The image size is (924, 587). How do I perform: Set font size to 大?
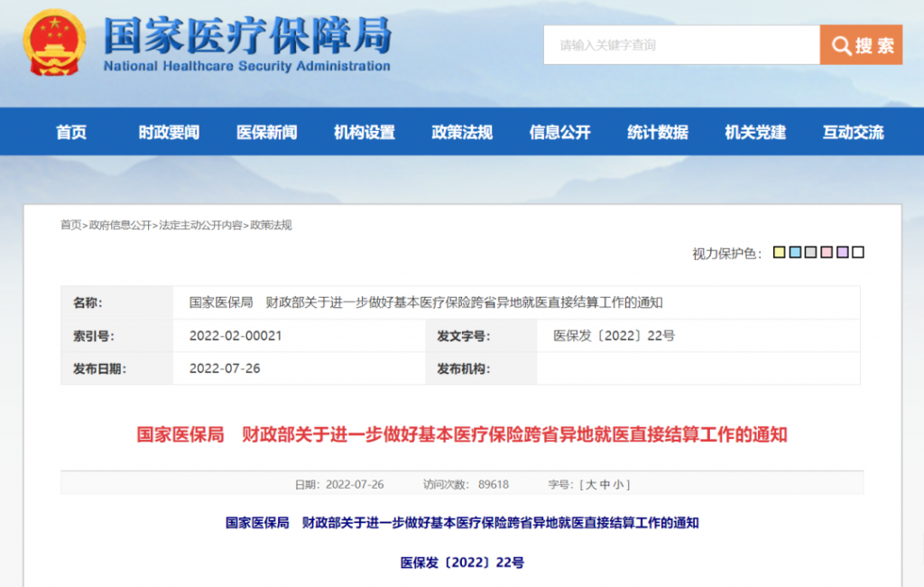click(591, 484)
